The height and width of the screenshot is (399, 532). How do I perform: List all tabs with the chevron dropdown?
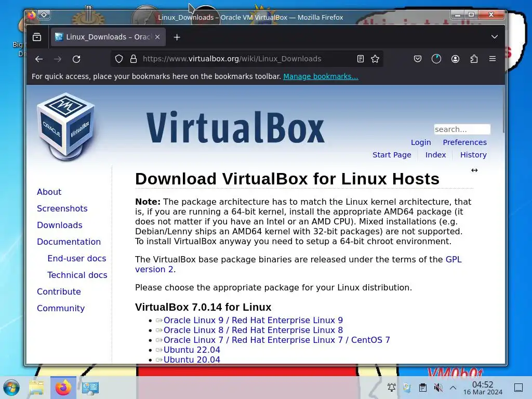point(495,37)
